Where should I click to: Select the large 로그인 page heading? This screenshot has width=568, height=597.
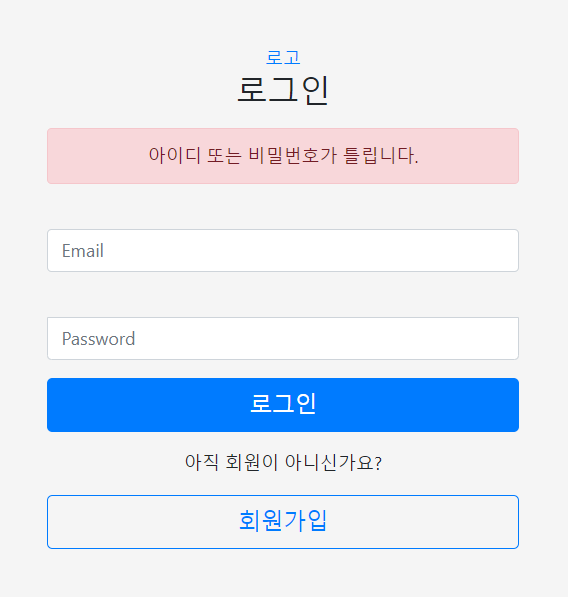[x=283, y=90]
